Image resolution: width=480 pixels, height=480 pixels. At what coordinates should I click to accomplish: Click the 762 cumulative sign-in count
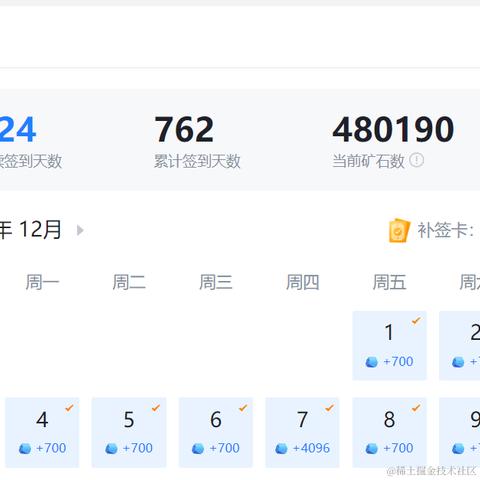[x=184, y=129]
